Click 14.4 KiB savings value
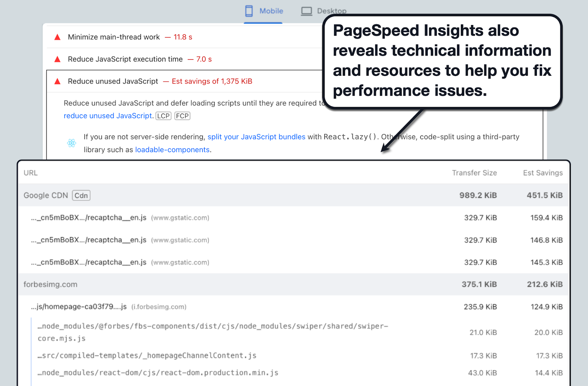The height and width of the screenshot is (386, 588). (x=549, y=373)
